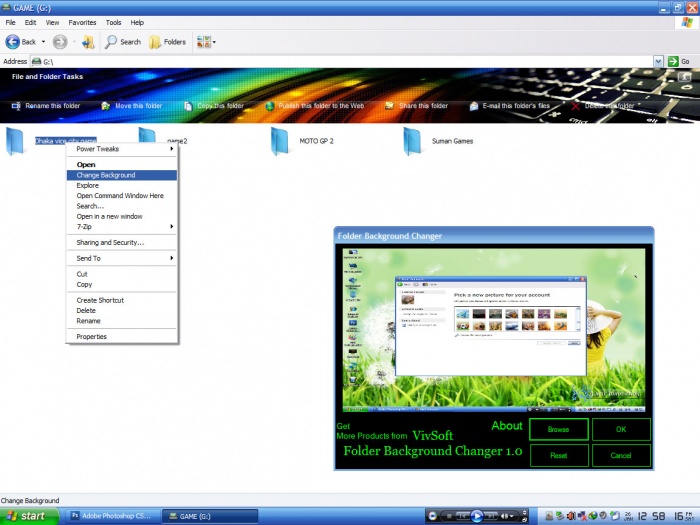Screen dimensions: 700x525
Task: Switch to Adobe Photoshop taskbar item
Action: pos(112,516)
